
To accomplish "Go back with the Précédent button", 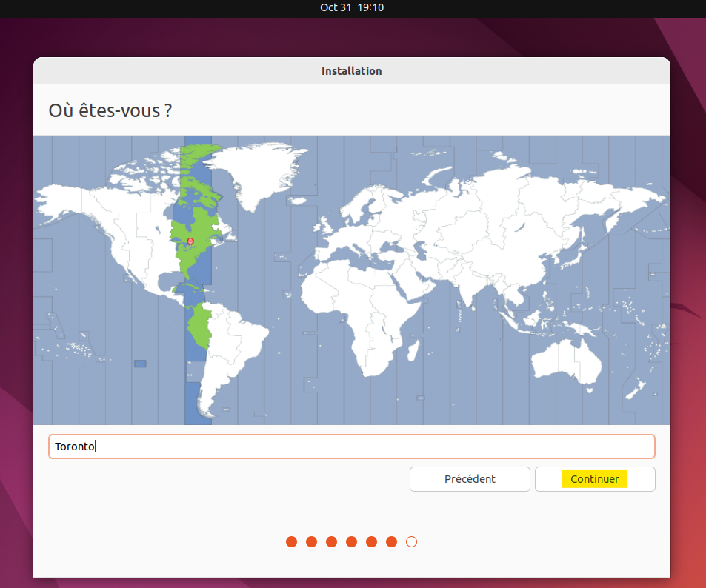I will click(470, 479).
